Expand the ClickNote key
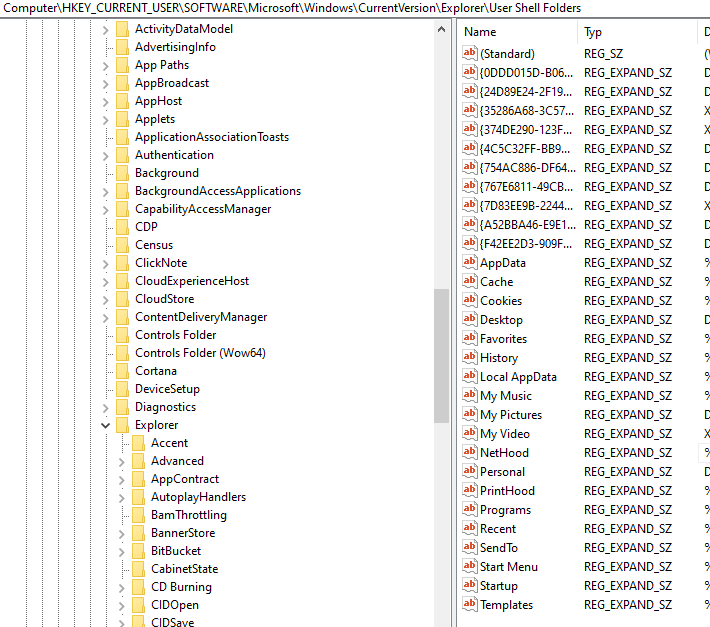The height and width of the screenshot is (627, 710). (106, 264)
